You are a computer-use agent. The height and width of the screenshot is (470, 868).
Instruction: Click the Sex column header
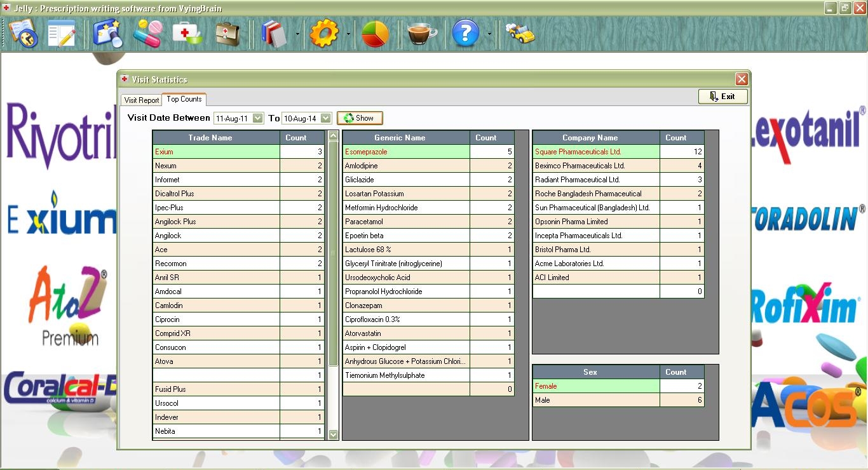click(596, 372)
